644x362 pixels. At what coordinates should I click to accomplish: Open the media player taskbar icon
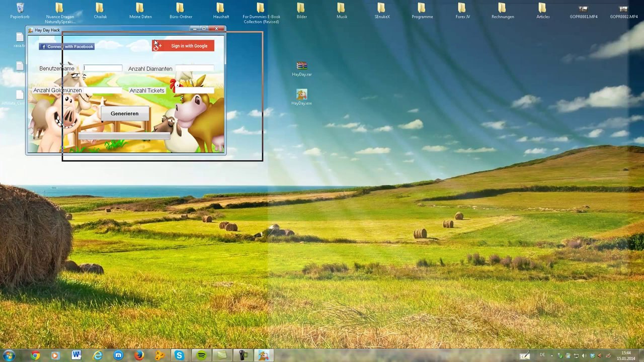coord(55,355)
